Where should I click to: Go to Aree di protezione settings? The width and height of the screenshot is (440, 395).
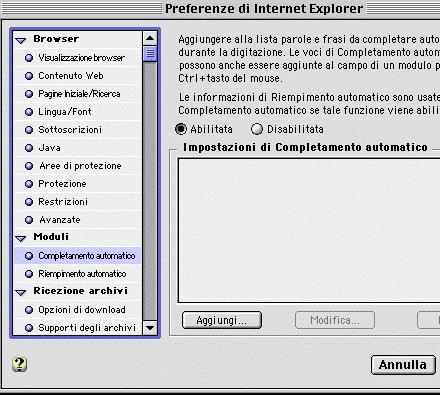[x=78, y=166]
